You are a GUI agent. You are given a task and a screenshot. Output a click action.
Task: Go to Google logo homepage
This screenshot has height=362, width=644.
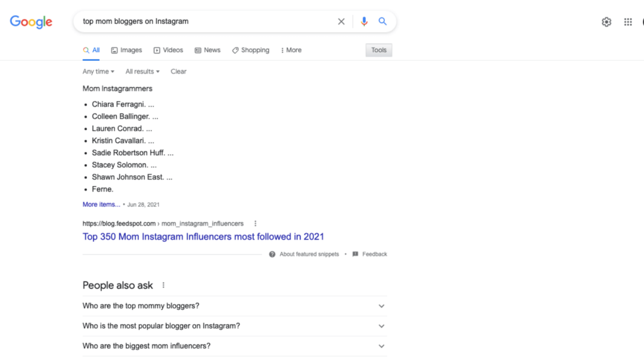pos(31,22)
